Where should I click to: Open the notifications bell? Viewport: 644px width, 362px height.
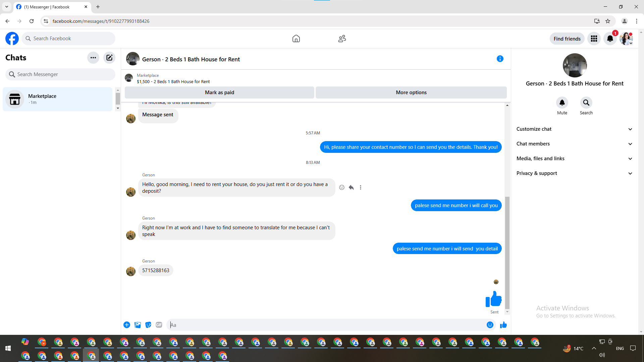[610, 39]
